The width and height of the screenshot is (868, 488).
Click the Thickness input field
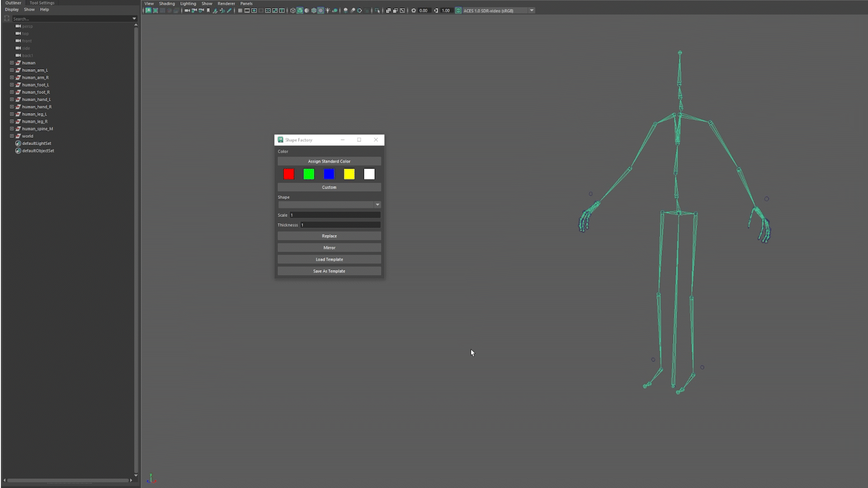[340, 225]
